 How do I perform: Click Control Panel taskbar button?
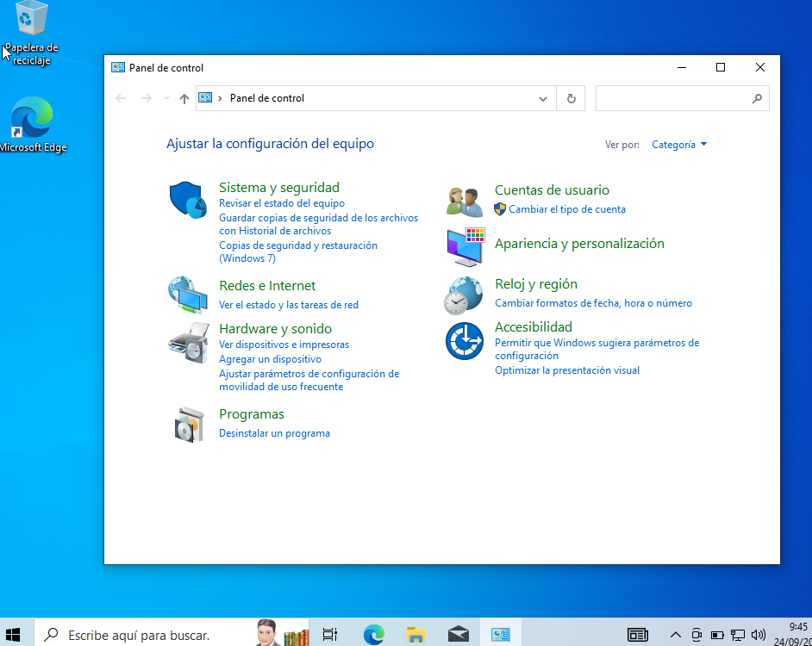(x=501, y=634)
